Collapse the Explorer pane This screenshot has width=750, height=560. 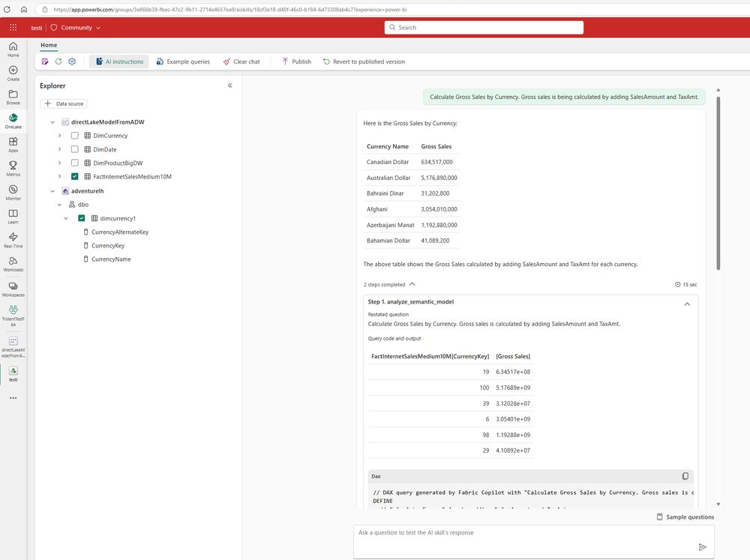click(230, 85)
